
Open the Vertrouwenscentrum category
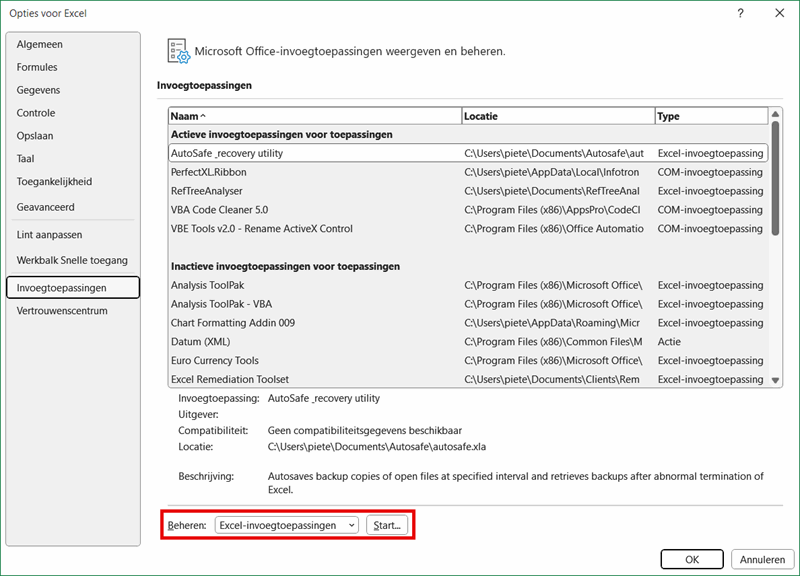click(x=73, y=311)
